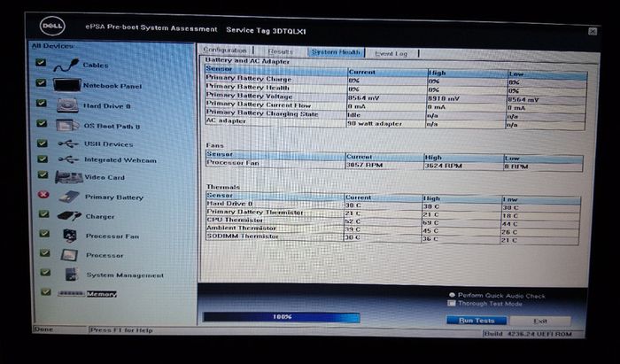Select the Hard Drive 0 icon
620x364 pixels.
[67, 105]
